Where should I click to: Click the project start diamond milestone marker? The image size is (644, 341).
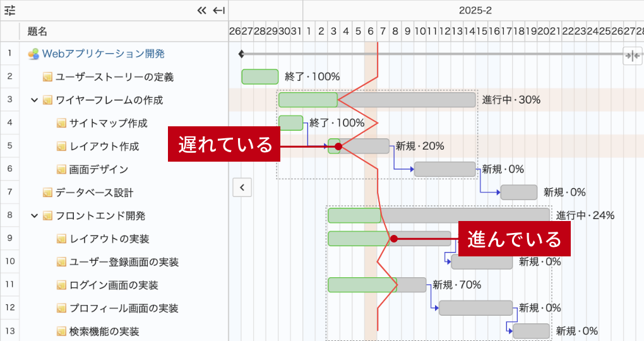(241, 54)
